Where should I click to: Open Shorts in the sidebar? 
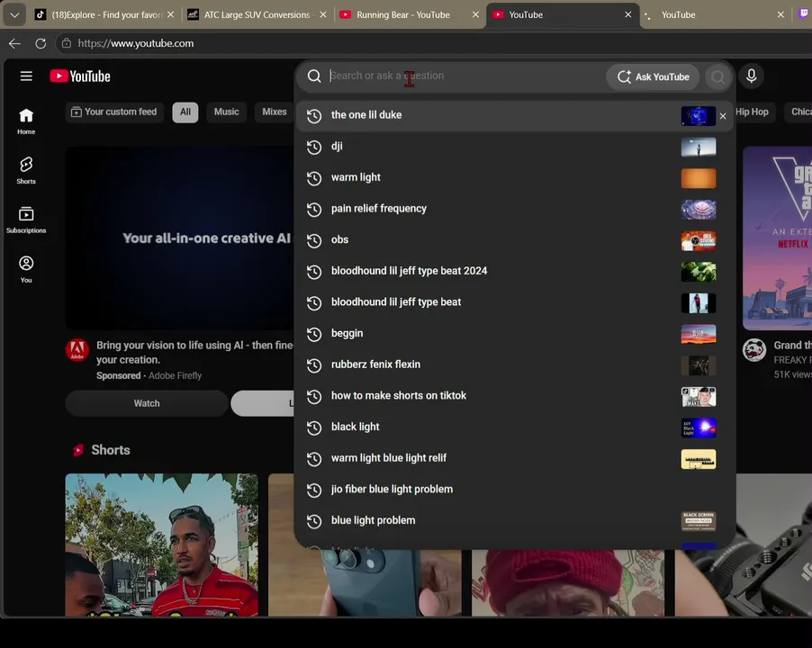click(x=26, y=171)
